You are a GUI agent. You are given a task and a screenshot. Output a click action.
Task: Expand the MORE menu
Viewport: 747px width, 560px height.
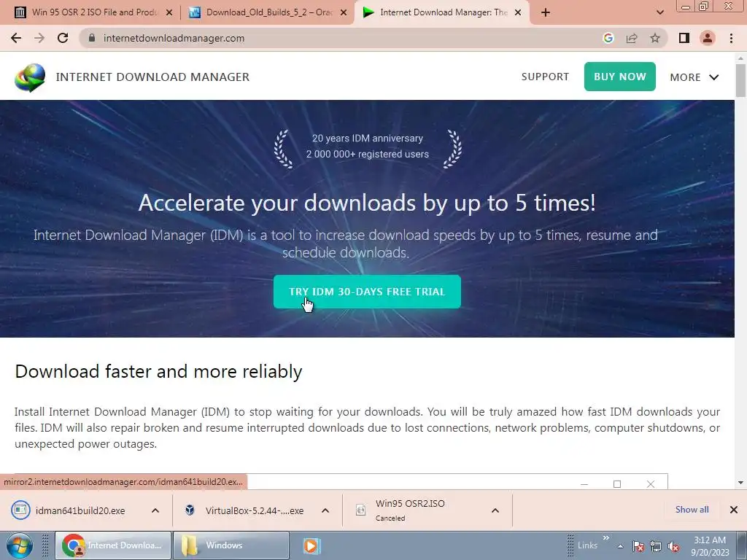pyautogui.click(x=694, y=77)
